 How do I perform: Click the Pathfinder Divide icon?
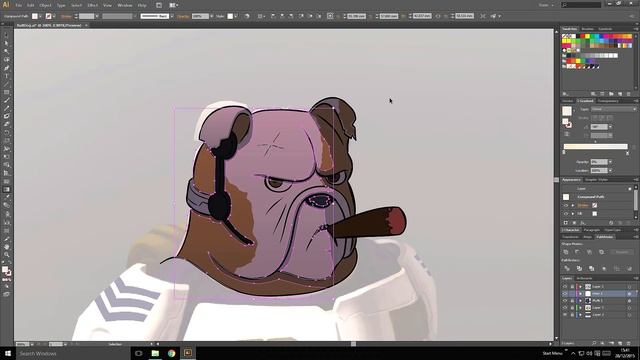click(567, 269)
